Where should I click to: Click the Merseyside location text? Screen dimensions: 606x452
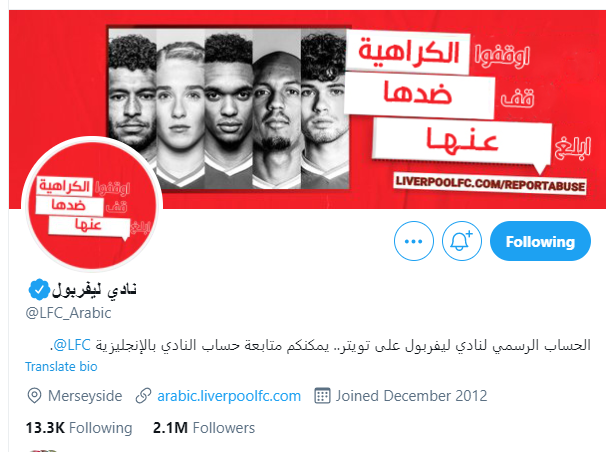tap(85, 396)
